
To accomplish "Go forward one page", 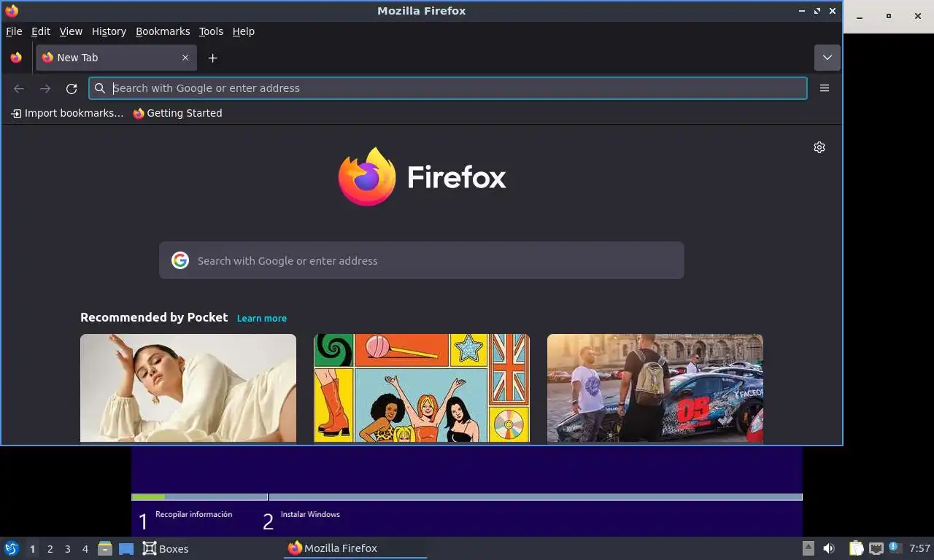I will (x=45, y=88).
